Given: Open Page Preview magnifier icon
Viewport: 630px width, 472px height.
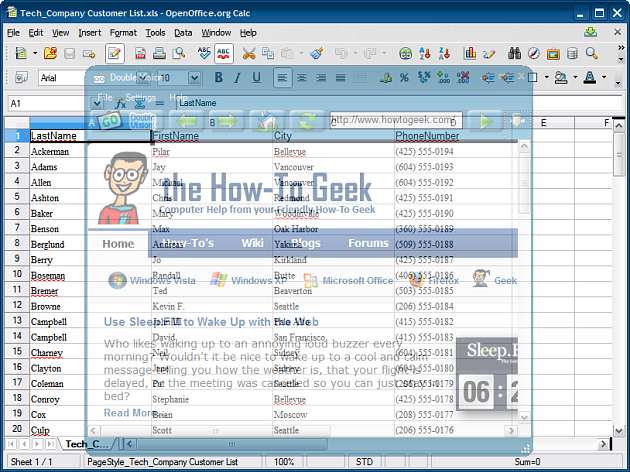Looking at the screenshot, I should 179,53.
